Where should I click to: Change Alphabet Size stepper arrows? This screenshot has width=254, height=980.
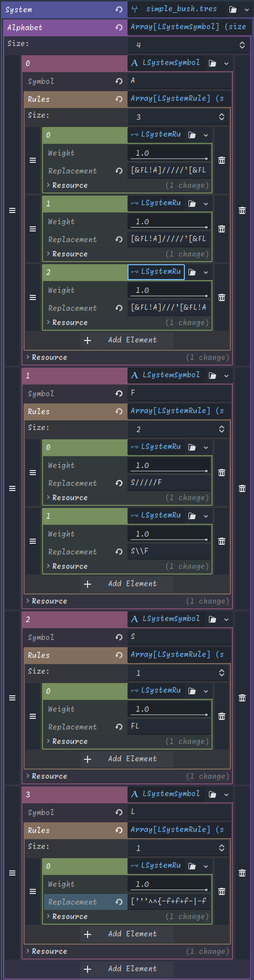pos(242,45)
